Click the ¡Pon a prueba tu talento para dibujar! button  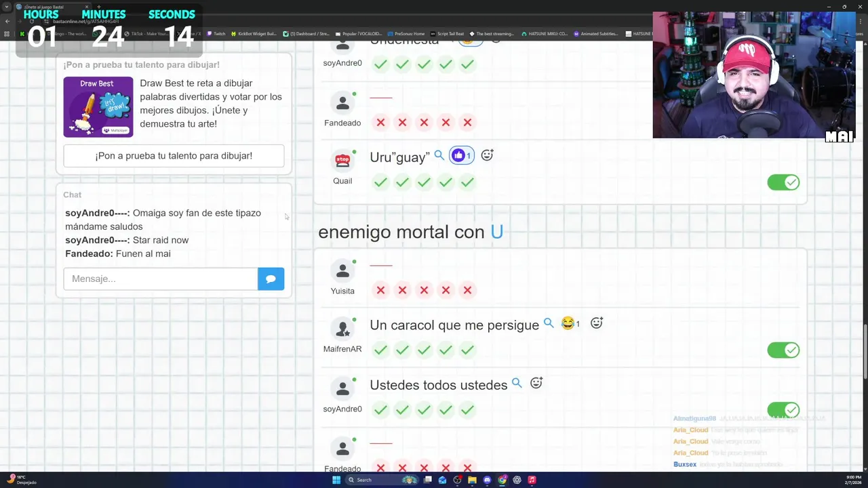tap(174, 155)
